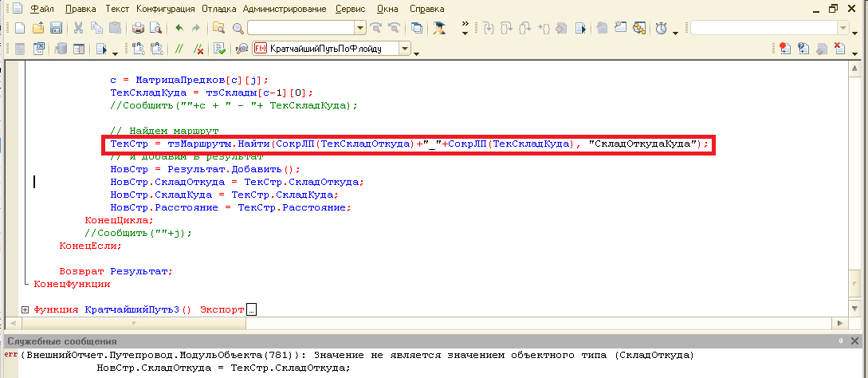Cut selection with the scissors icon
Viewport: 868px width, 378px height.
(79, 28)
